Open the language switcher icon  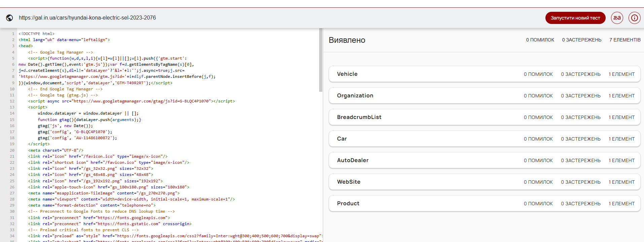pos(617,18)
